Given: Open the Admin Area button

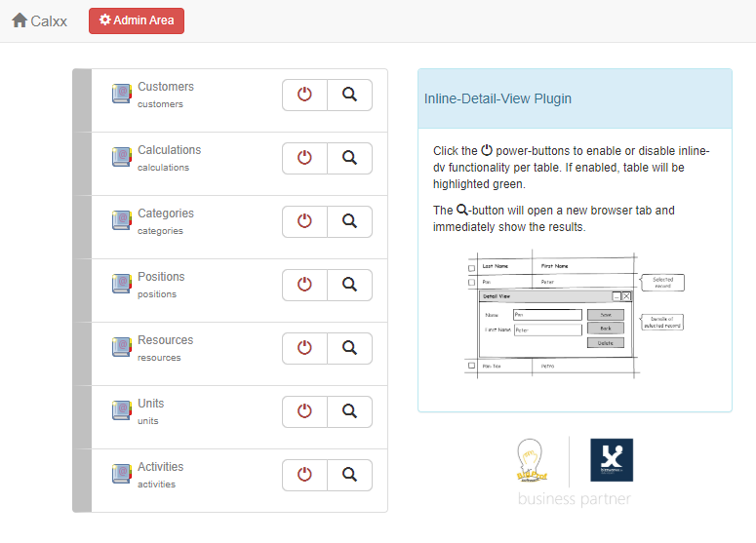Looking at the screenshot, I should 137,20.
